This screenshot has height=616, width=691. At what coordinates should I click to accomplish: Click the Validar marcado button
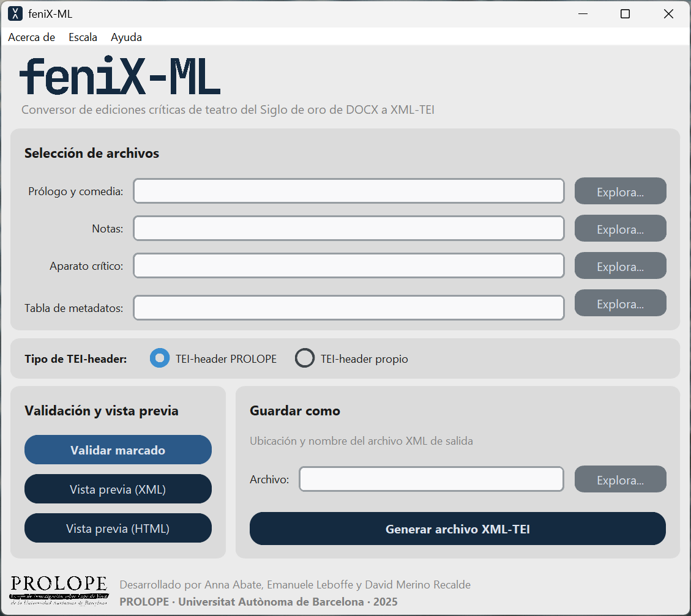coord(118,450)
